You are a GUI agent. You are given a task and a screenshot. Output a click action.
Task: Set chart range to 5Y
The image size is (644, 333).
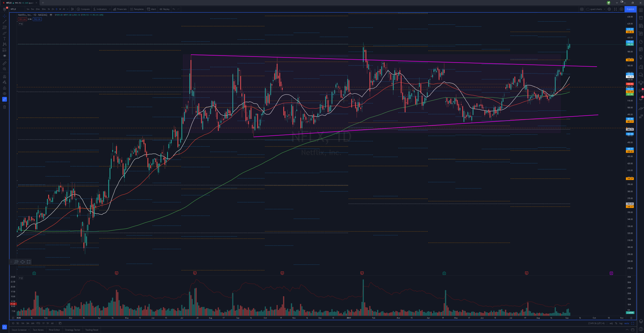[x=48, y=323]
